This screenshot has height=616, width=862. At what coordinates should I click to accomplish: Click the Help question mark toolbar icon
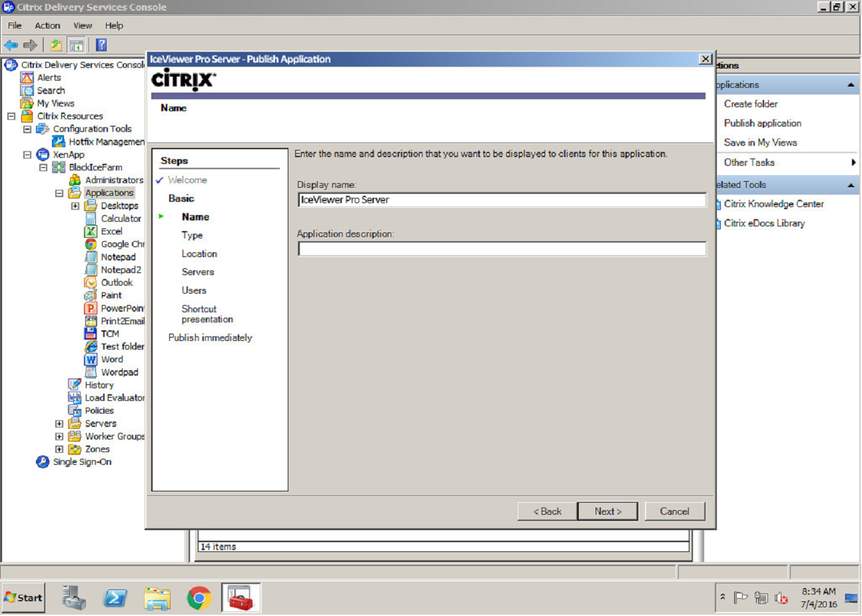tap(101, 45)
